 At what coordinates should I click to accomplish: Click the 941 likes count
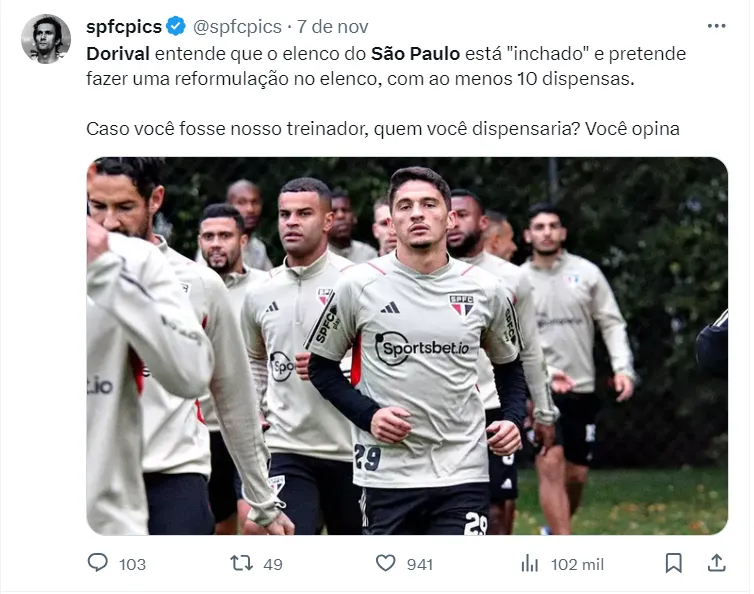coord(420,564)
